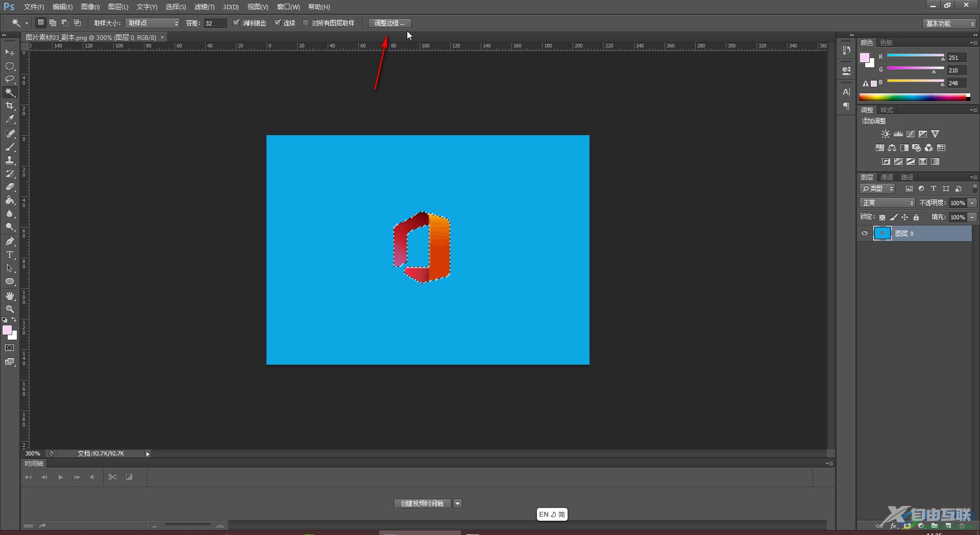Select the Dodge tool
The image size is (980, 535).
[10, 226]
